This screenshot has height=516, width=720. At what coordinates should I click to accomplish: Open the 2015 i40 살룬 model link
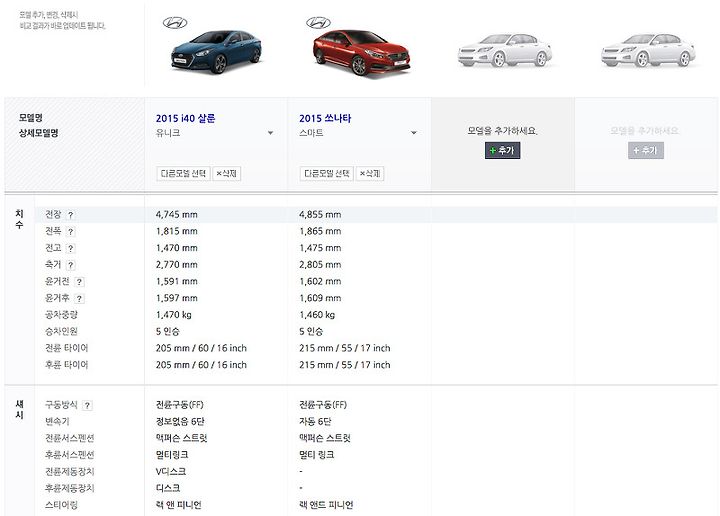pyautogui.click(x=186, y=118)
